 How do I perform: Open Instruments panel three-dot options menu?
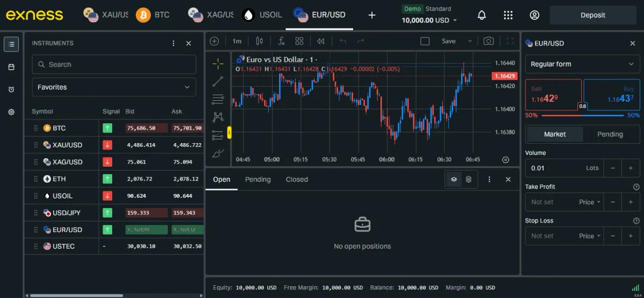click(173, 43)
